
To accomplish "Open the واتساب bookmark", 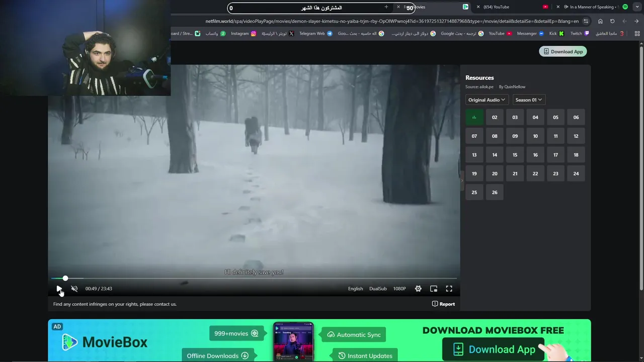I will click(x=215, y=34).
